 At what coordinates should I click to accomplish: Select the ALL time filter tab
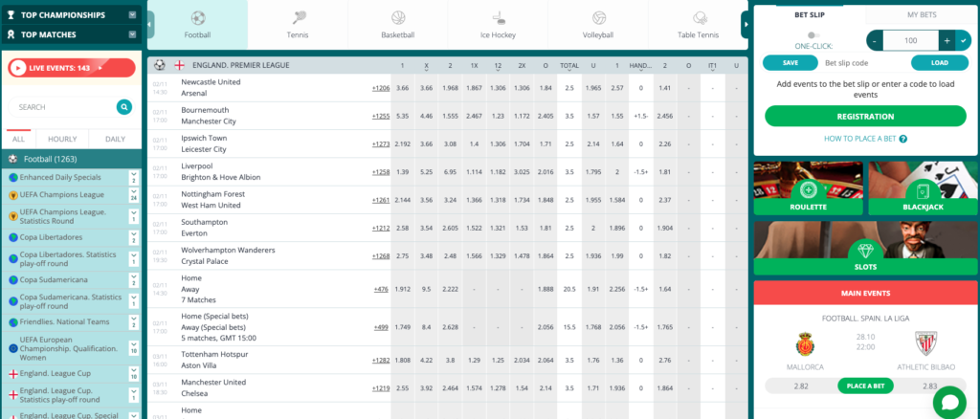tap(19, 140)
